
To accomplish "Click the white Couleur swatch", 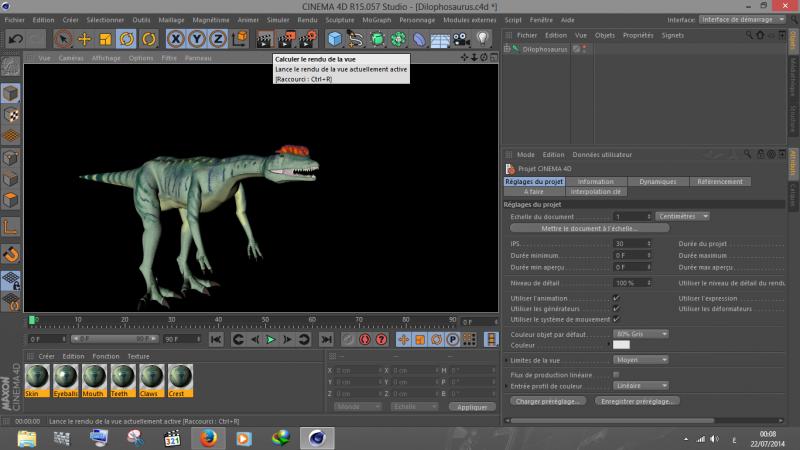I will [621, 345].
